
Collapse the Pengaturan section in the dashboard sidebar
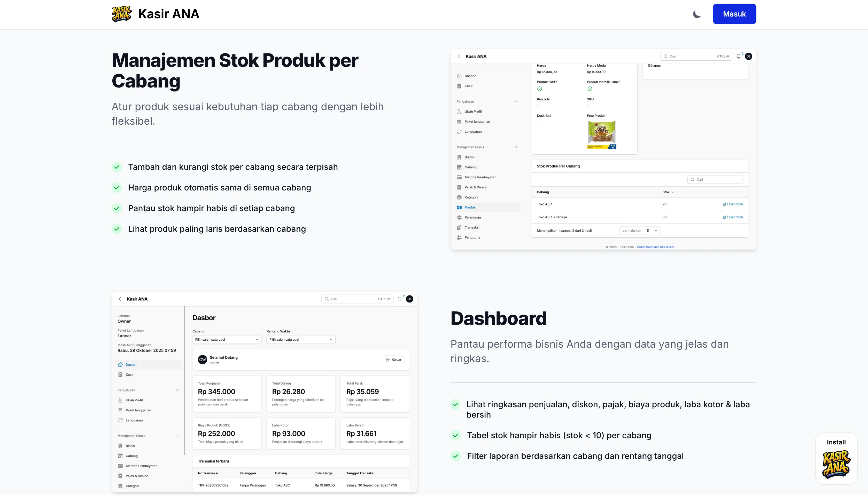[177, 390]
